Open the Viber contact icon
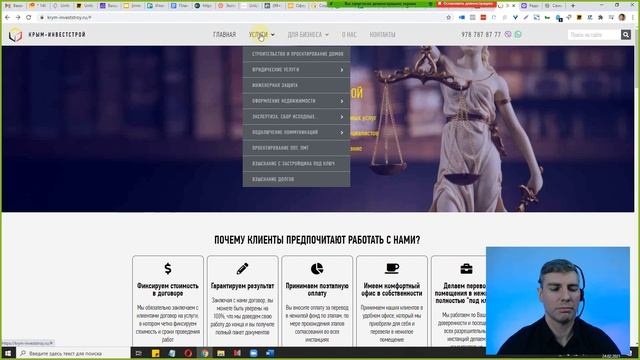 508,35
